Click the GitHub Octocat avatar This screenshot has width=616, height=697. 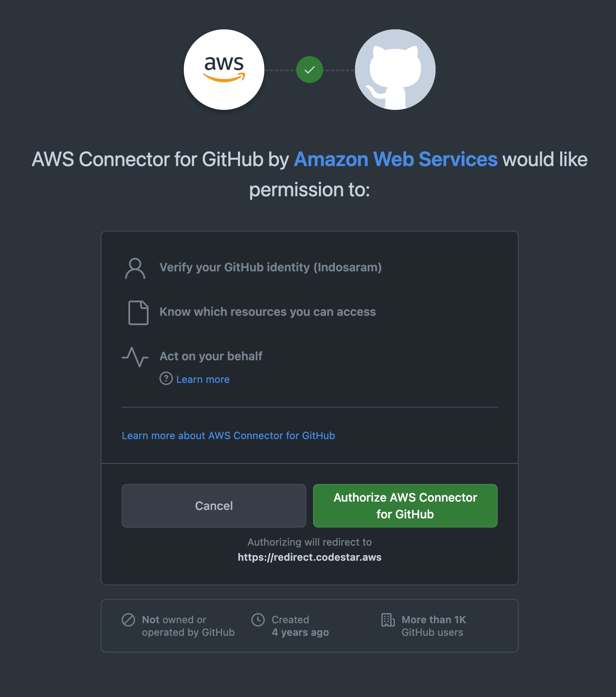(x=395, y=70)
